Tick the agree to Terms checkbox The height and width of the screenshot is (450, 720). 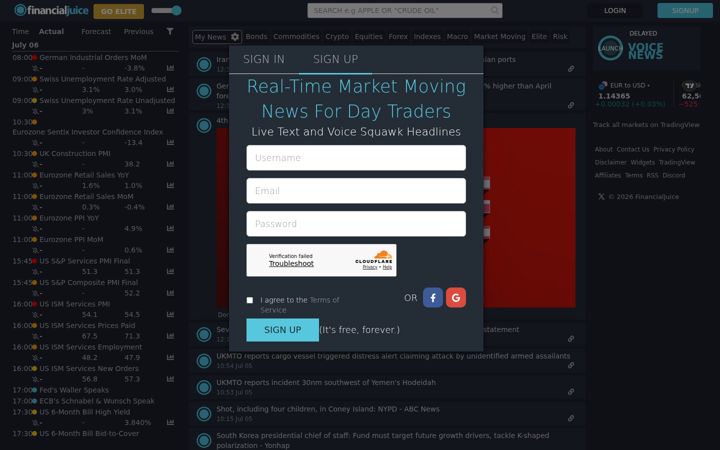[x=250, y=300]
